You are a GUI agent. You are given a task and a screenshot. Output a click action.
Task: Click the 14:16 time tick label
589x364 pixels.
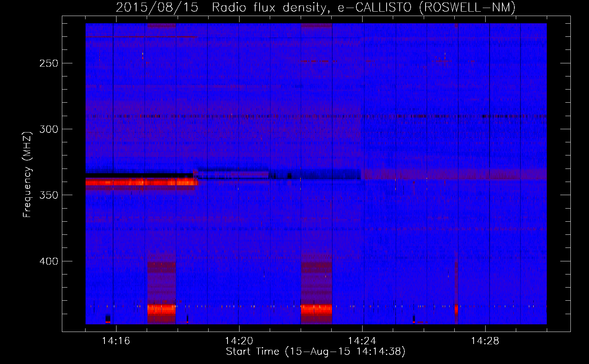coord(116,341)
